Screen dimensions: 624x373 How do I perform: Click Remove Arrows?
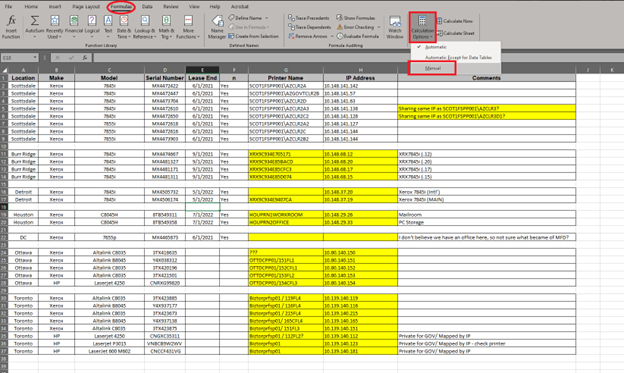coord(308,36)
